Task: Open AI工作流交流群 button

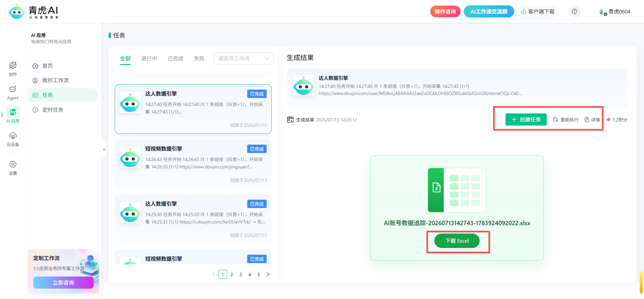Action: (x=489, y=11)
